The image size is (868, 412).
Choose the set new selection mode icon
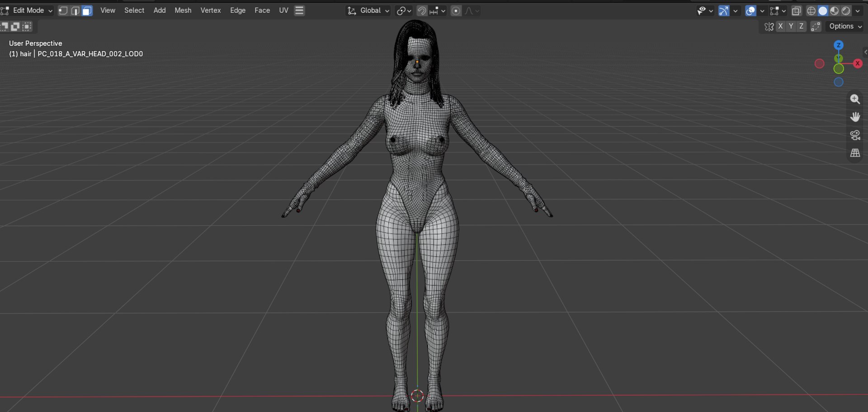click(x=5, y=27)
